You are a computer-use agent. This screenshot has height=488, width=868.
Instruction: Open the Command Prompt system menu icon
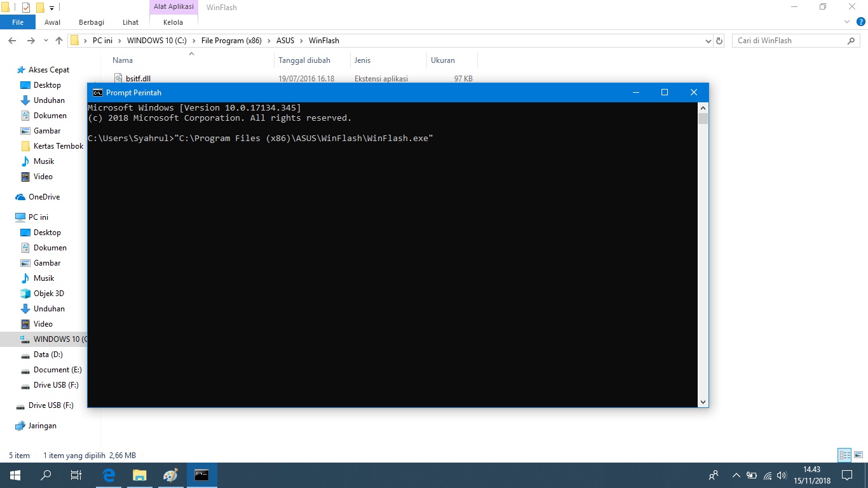98,93
